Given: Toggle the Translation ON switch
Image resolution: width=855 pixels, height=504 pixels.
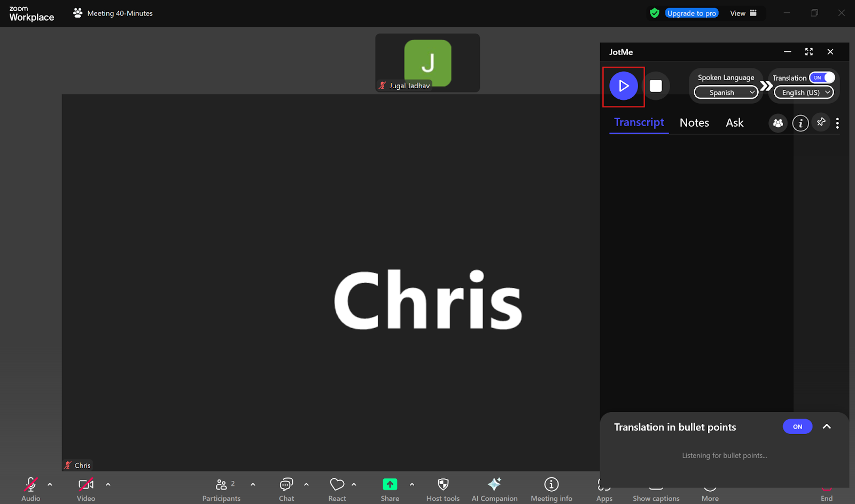Looking at the screenshot, I should coord(822,77).
